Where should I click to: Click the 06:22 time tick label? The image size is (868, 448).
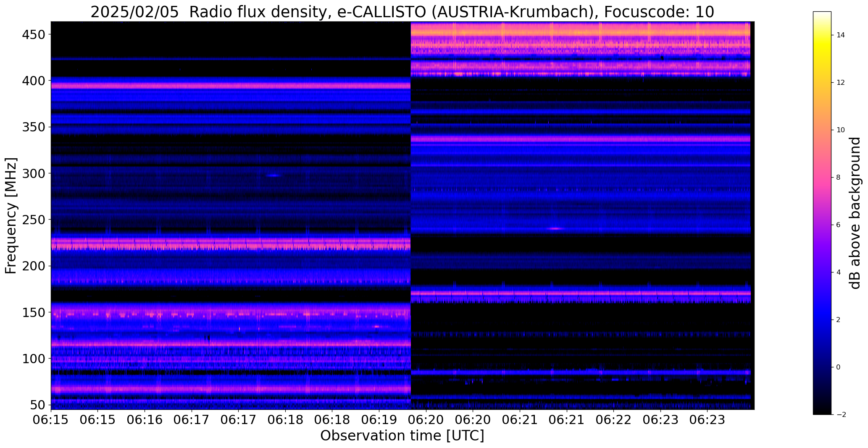tap(614, 420)
